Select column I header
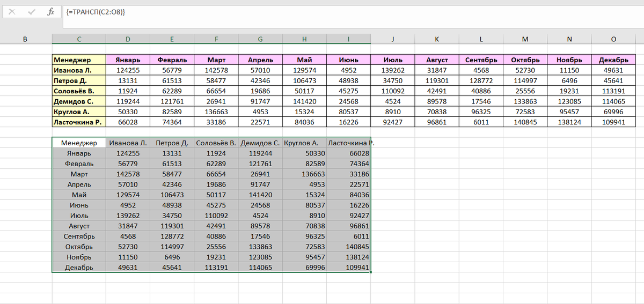The image size is (644, 304). [x=348, y=39]
